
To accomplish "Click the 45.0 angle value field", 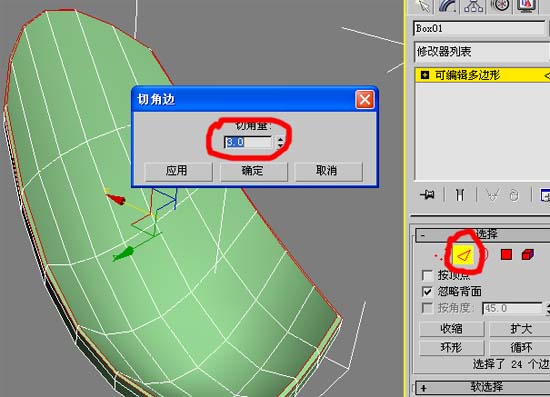I will (x=512, y=309).
